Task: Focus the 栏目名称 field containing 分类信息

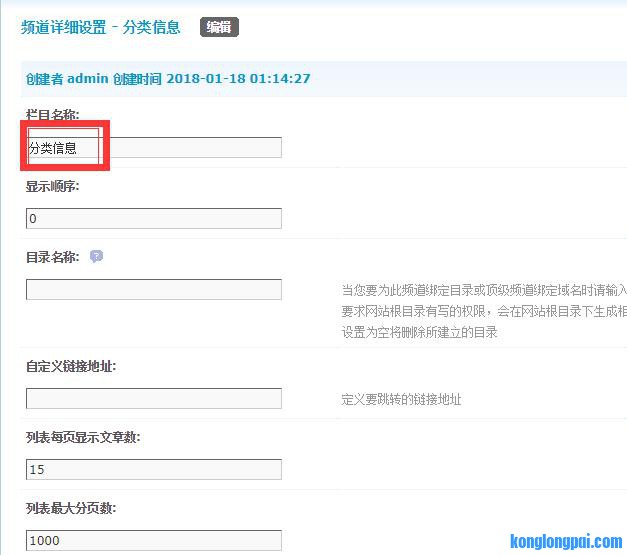Action: 154,148
